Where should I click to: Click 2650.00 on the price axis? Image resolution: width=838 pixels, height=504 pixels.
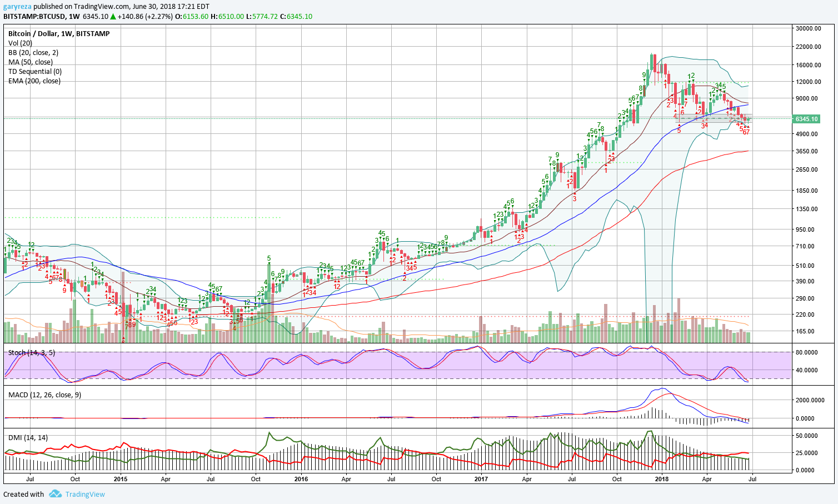point(807,170)
